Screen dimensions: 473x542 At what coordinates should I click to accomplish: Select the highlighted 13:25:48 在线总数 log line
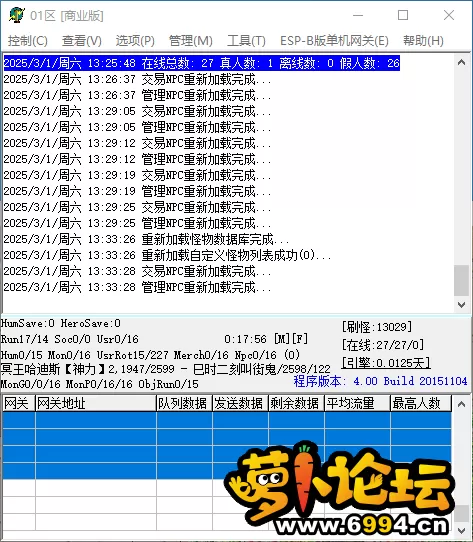click(x=202, y=63)
